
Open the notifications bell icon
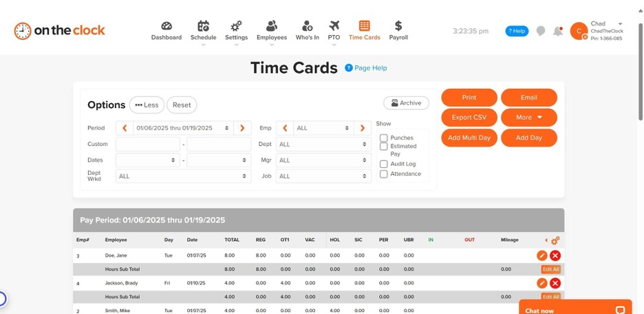pos(558,31)
